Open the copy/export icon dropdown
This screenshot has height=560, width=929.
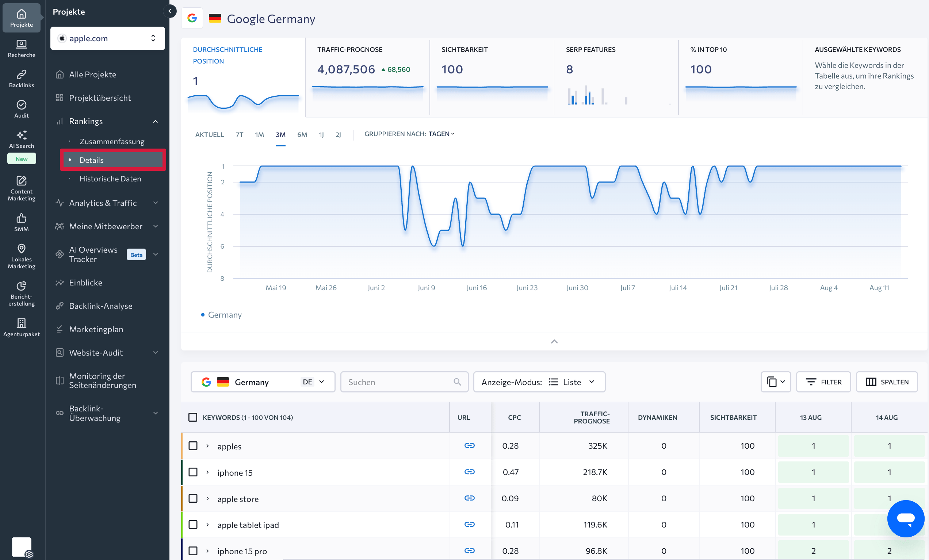776,382
